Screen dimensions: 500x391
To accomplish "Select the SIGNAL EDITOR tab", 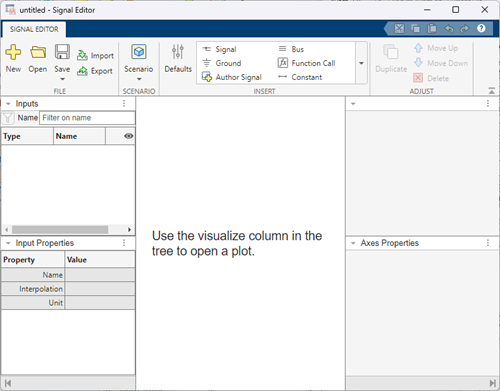I will (34, 29).
